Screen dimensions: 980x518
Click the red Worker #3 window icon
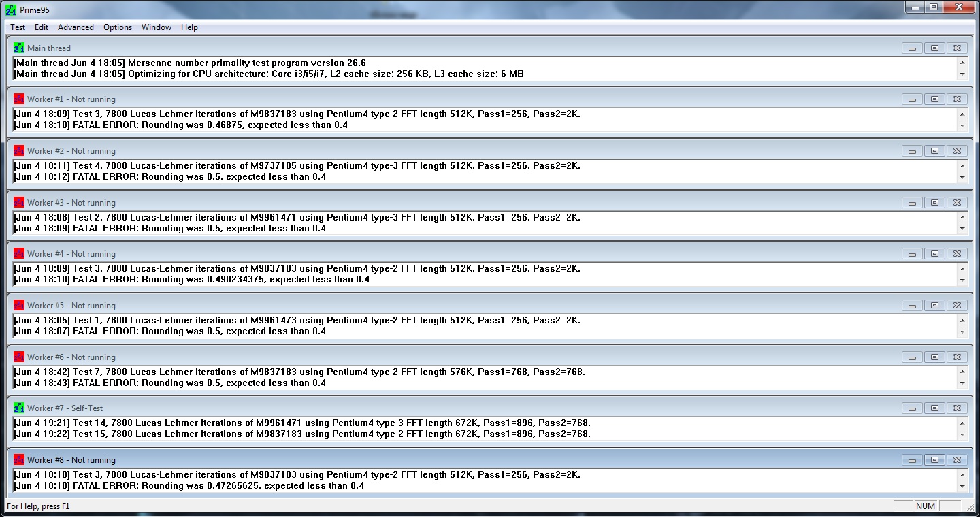[x=19, y=202]
